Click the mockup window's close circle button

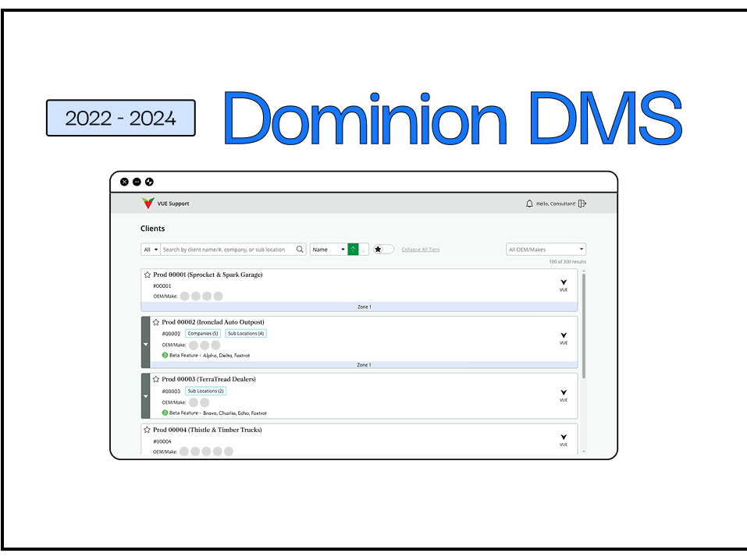pyautogui.click(x=124, y=182)
